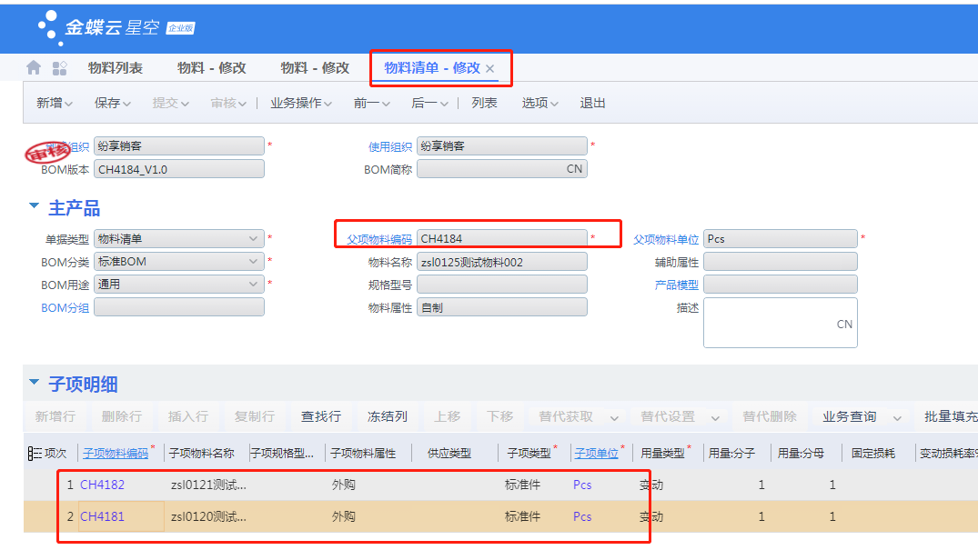Click the 规格型号 field
Image resolution: width=978 pixels, height=560 pixels.
click(x=502, y=285)
